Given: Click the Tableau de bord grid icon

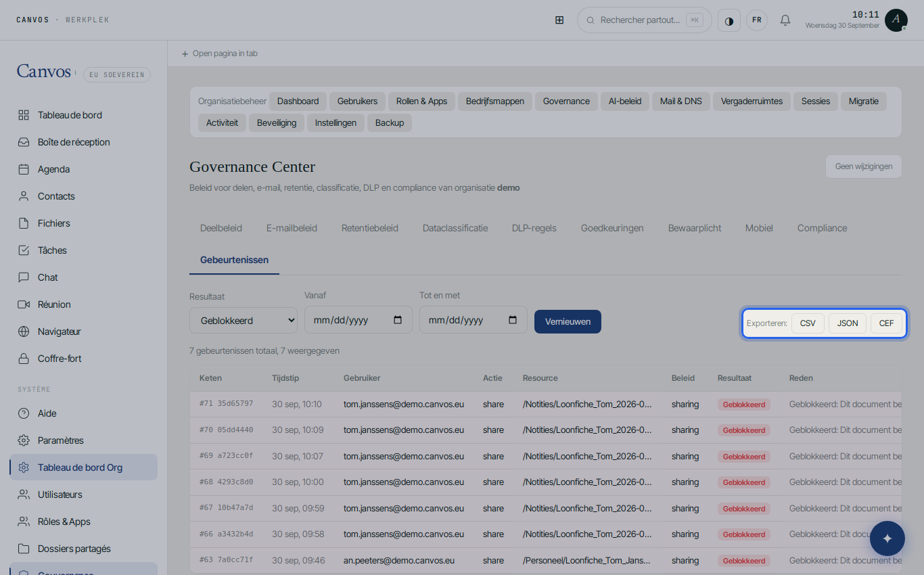Looking at the screenshot, I should (24, 115).
